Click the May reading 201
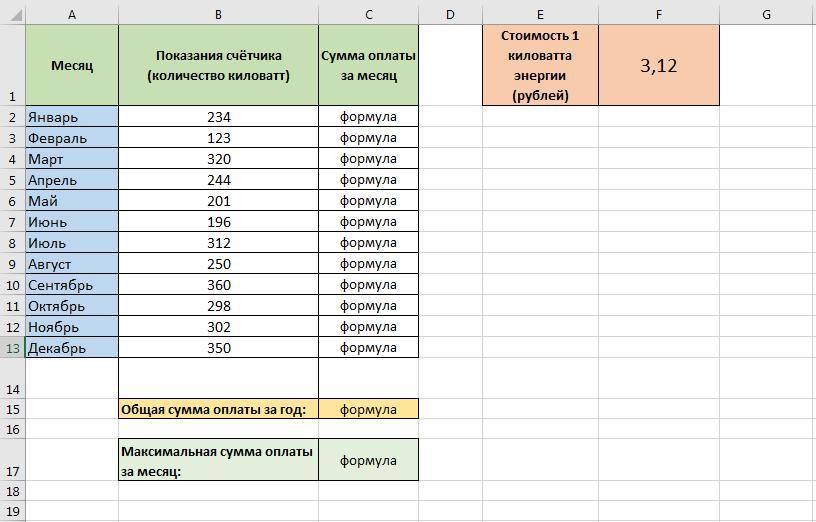Image resolution: width=816 pixels, height=522 pixels. point(219,201)
